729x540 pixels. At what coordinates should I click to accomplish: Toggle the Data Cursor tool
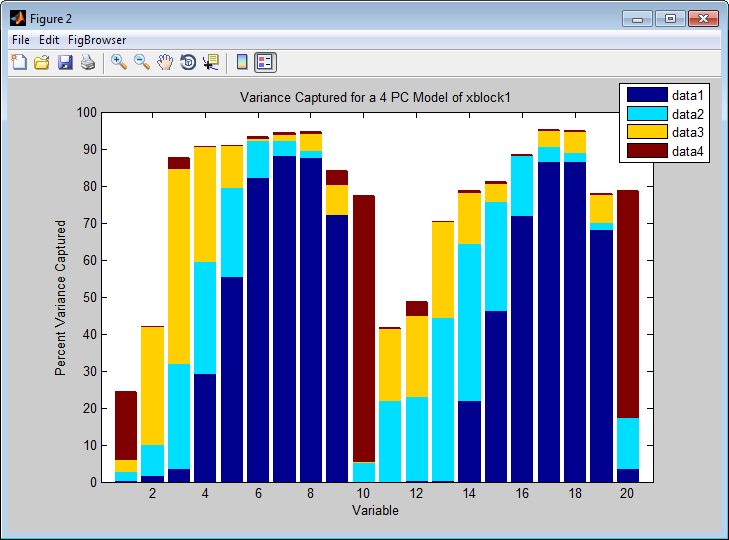click(211, 63)
